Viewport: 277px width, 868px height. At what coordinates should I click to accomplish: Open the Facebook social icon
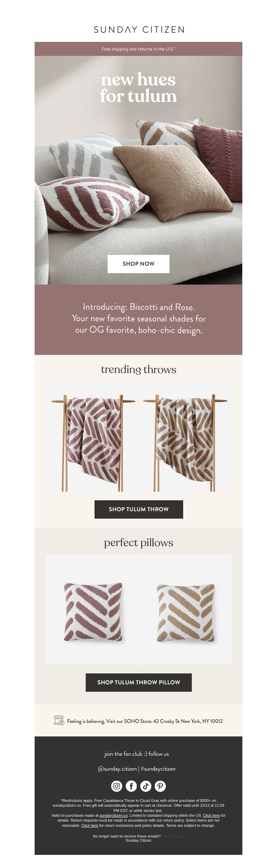click(131, 786)
